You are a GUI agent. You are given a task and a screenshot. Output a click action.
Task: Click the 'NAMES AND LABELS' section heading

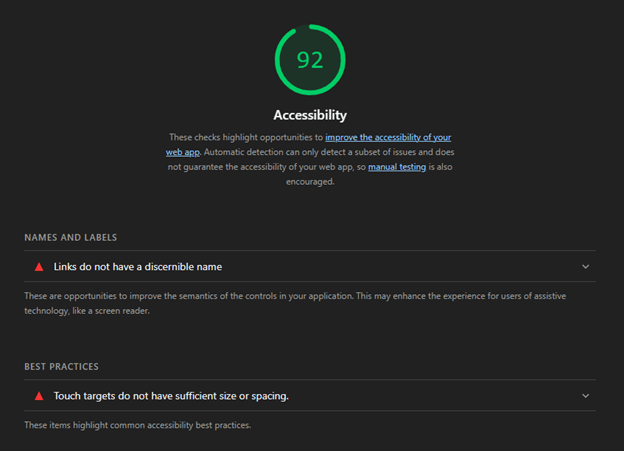71,238
